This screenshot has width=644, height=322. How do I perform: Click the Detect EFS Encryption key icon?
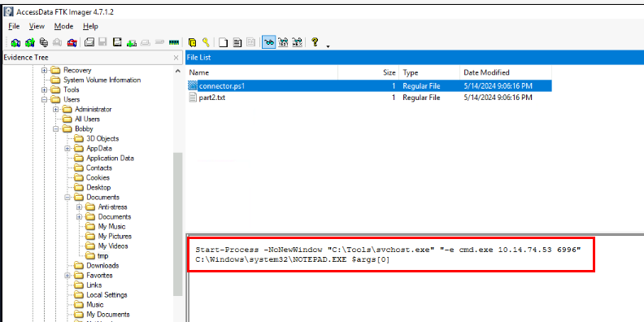point(206,42)
